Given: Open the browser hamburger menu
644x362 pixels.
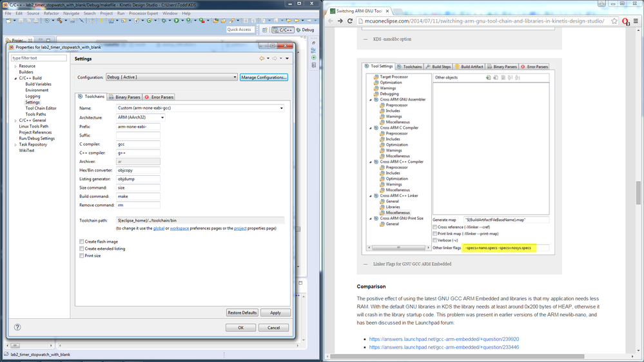Looking at the screenshot, I should coord(636,21).
